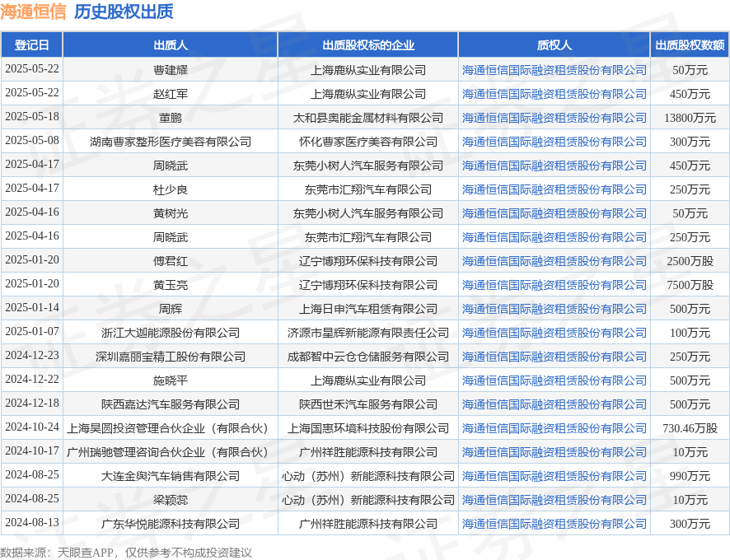Click the amount 990万元

pos(690,476)
